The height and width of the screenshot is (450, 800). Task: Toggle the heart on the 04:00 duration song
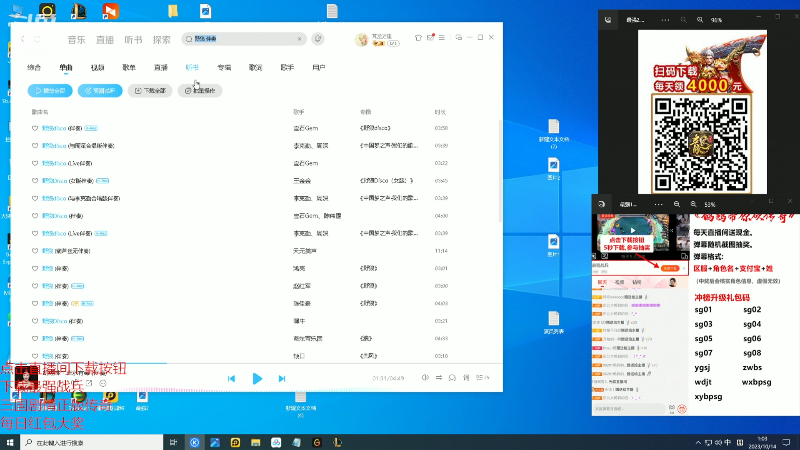point(35,216)
